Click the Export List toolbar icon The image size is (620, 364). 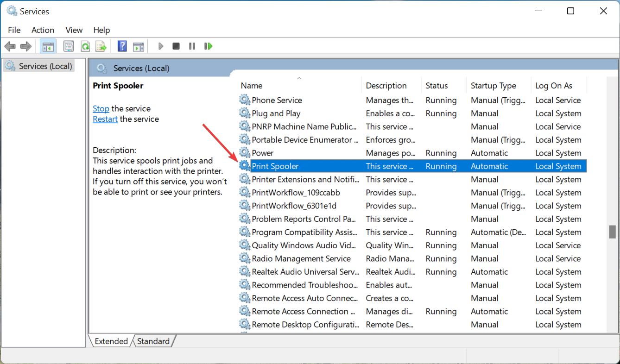coord(101,46)
